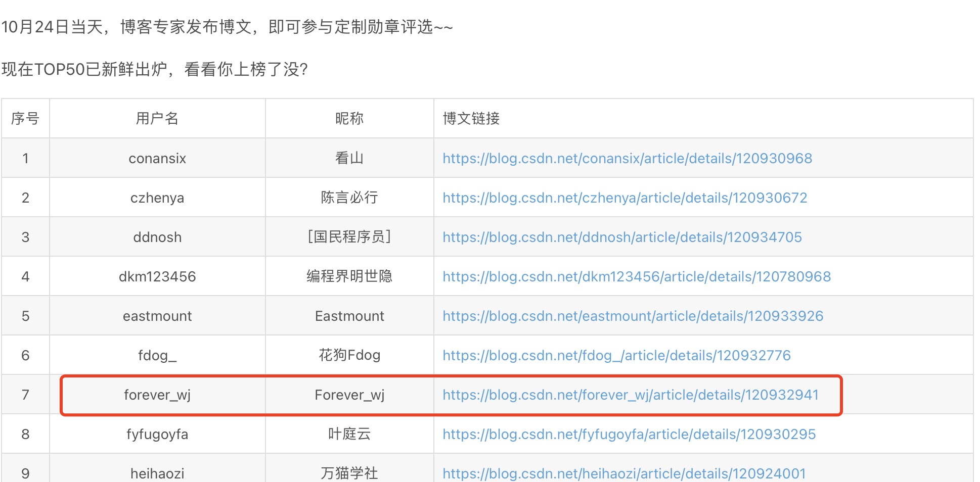Open eastmount article link 120933926
Viewport: 980px width, 482px height.
click(633, 316)
